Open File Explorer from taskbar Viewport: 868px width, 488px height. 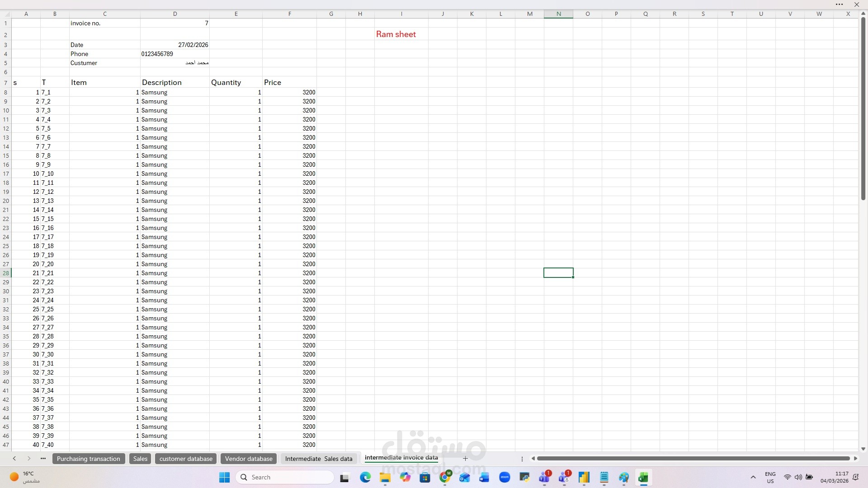pos(385,477)
